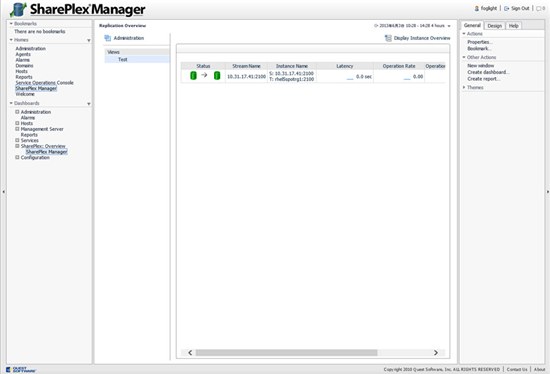
Task: Select the Test view
Action: (137, 60)
